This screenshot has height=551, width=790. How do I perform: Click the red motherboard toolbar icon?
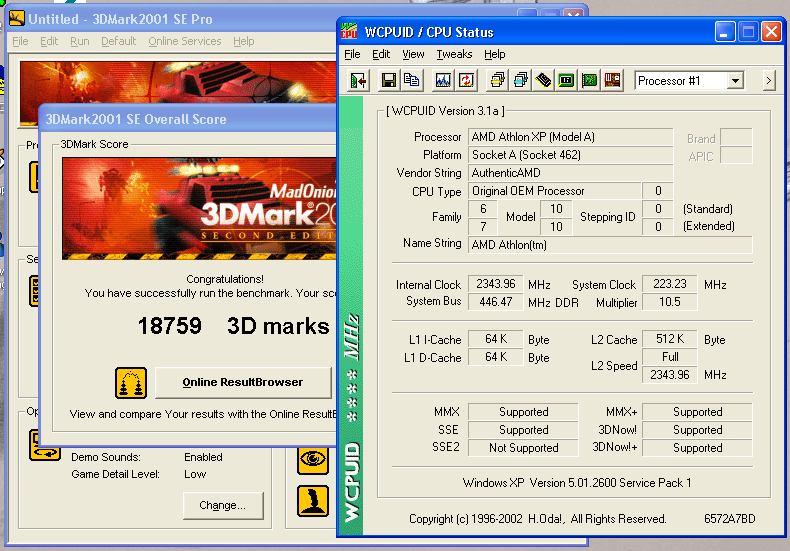612,81
